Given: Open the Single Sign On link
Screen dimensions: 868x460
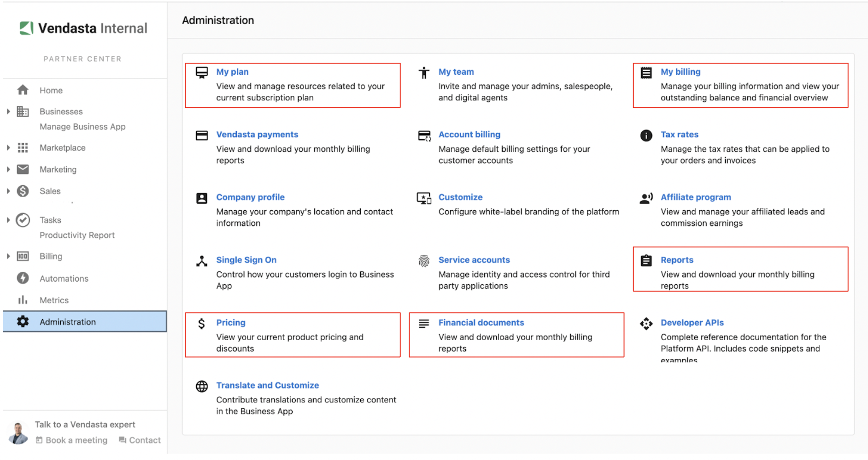Looking at the screenshot, I should 246,260.
